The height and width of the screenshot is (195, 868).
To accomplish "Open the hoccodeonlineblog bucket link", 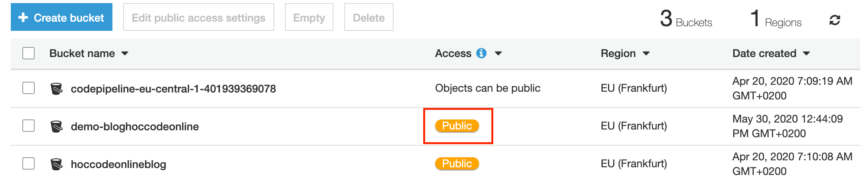I will (119, 164).
